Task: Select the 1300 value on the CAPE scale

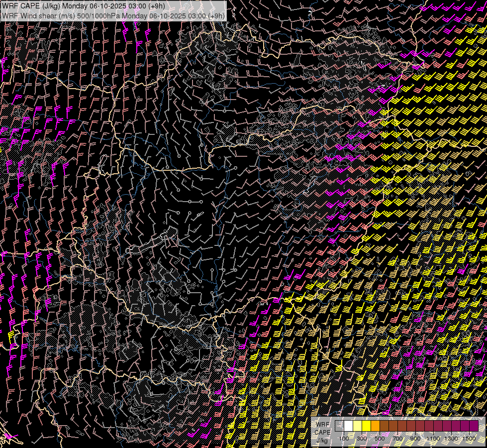Action: point(451,439)
